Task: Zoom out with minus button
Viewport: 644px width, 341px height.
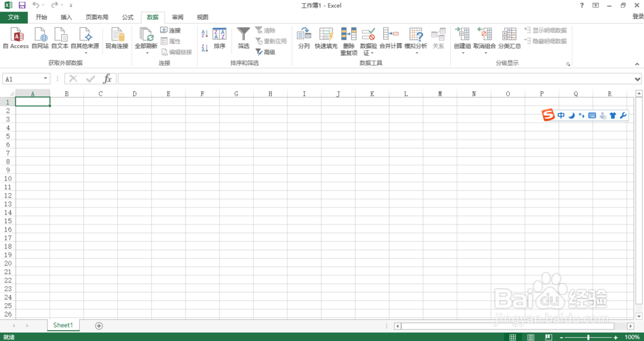Action: (x=562, y=337)
